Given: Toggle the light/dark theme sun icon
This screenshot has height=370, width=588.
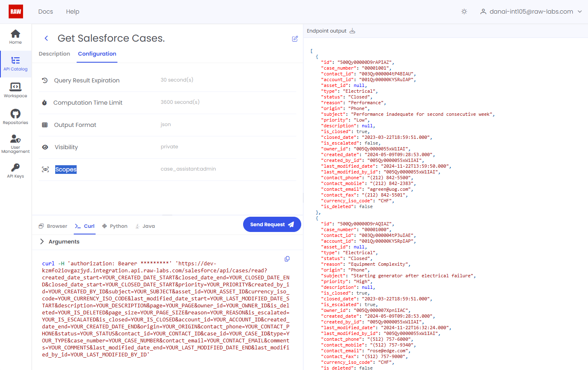Looking at the screenshot, I should [464, 12].
